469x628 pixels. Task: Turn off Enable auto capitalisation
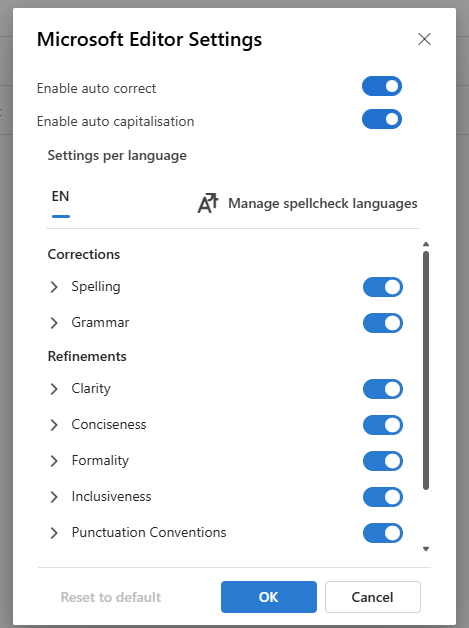click(x=382, y=119)
